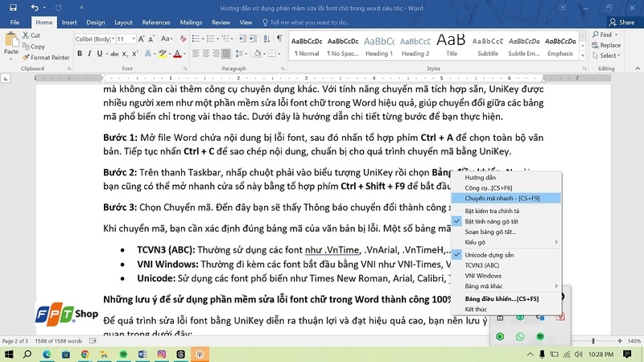Open the Windows Start menu

tap(9, 354)
